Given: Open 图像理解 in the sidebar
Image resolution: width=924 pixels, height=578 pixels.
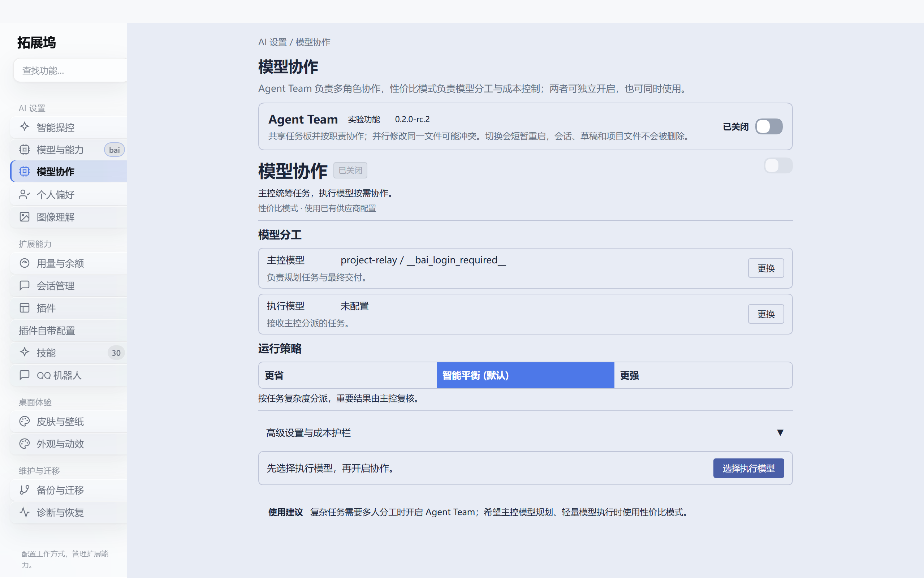Looking at the screenshot, I should coord(69,217).
